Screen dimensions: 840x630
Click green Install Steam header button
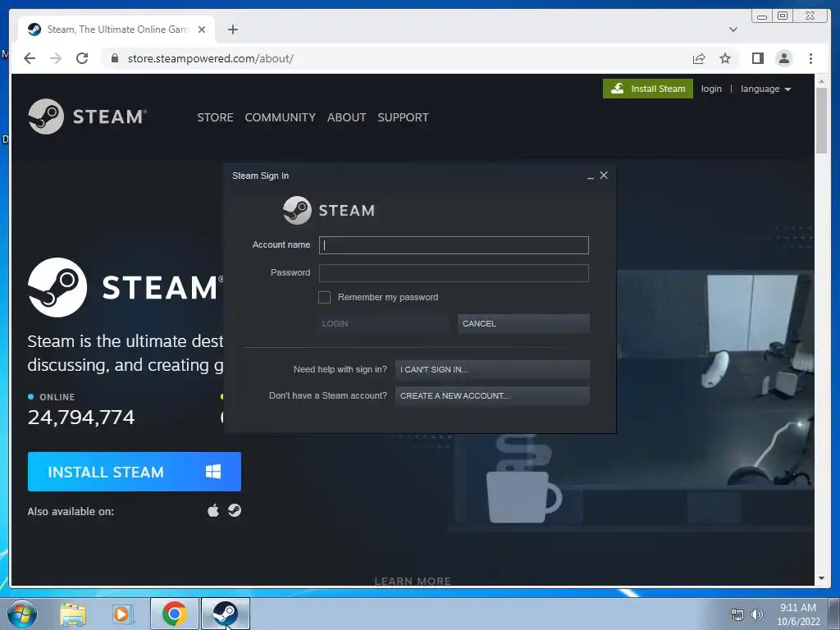[648, 89]
